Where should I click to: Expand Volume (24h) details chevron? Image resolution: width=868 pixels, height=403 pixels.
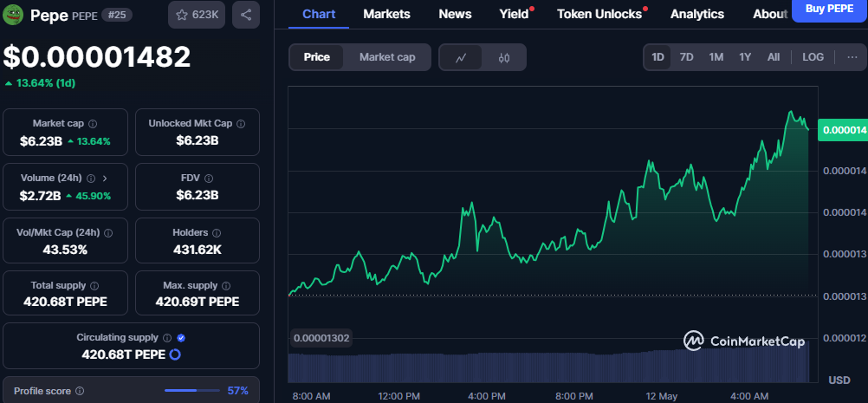105,179
